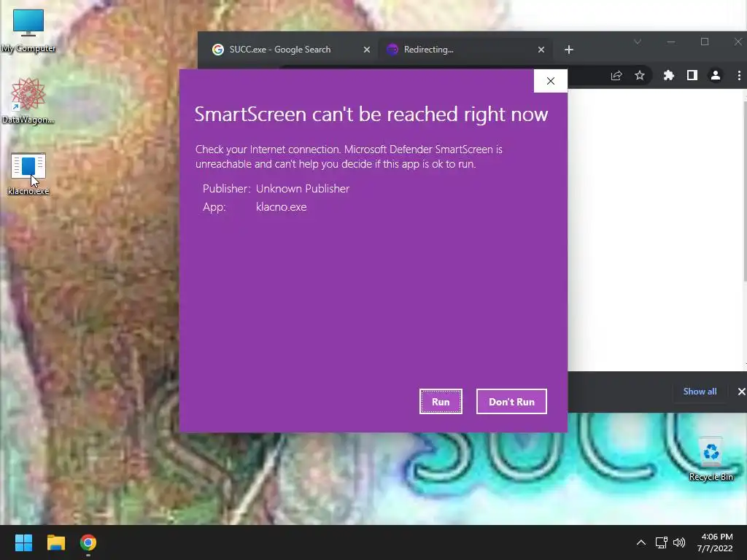Open Chrome profile avatar

(716, 75)
